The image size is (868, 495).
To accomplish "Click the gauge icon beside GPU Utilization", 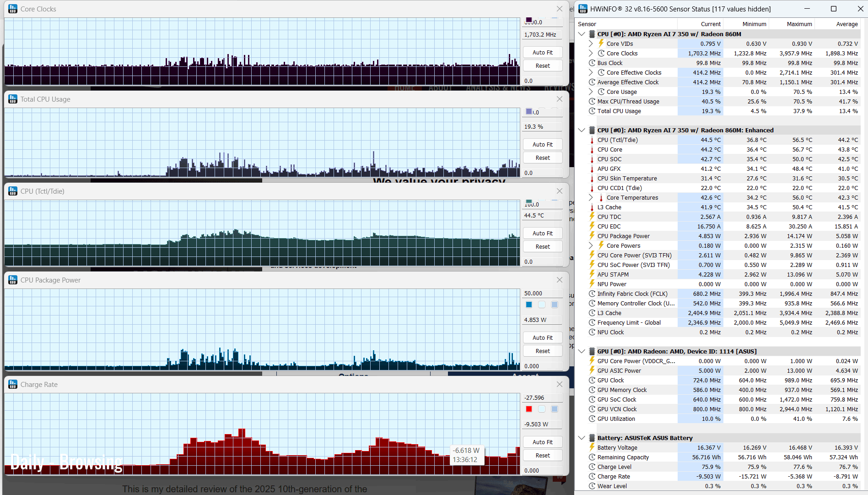I will (x=592, y=419).
